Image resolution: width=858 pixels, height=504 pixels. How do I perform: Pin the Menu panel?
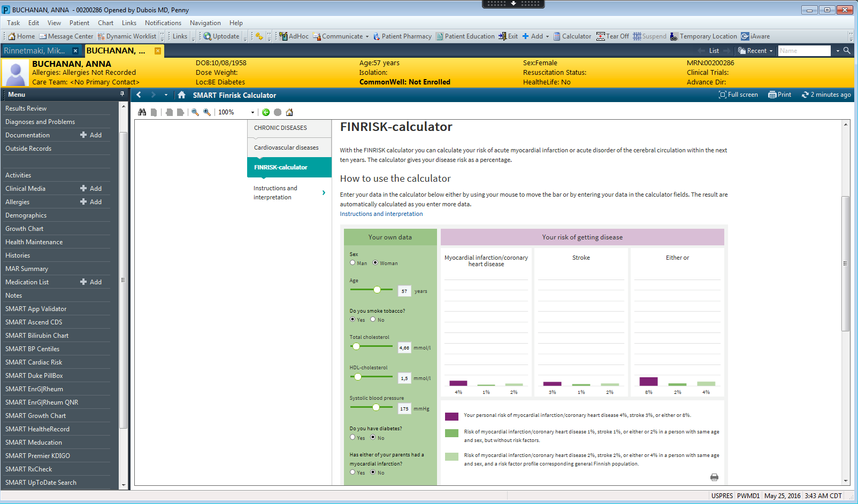coord(122,94)
